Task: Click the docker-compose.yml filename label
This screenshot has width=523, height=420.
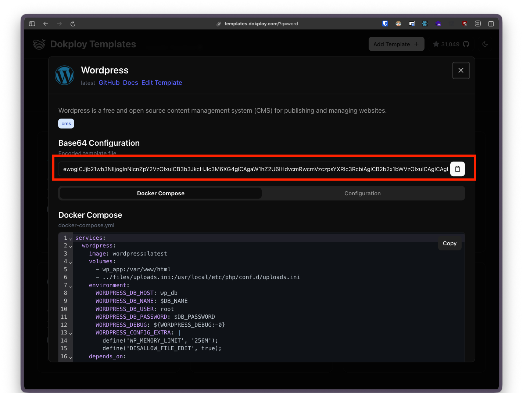Action: click(x=86, y=225)
